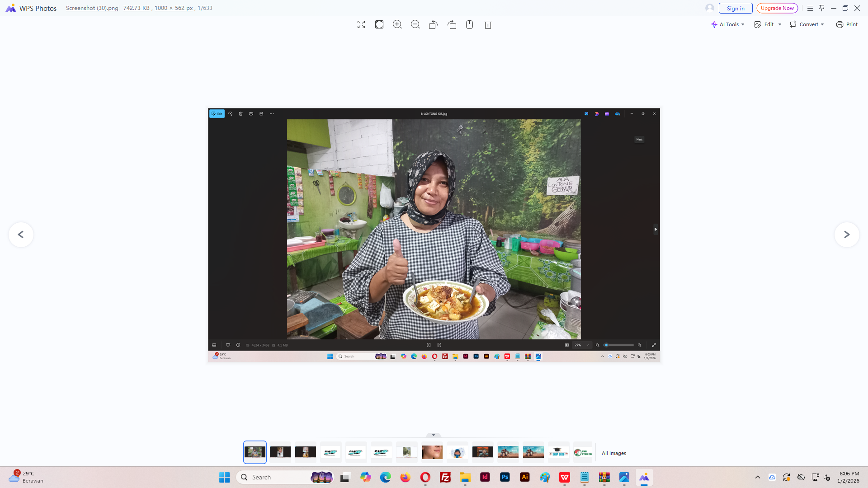Open Microsoft Edge from the taskbar

pos(386,477)
